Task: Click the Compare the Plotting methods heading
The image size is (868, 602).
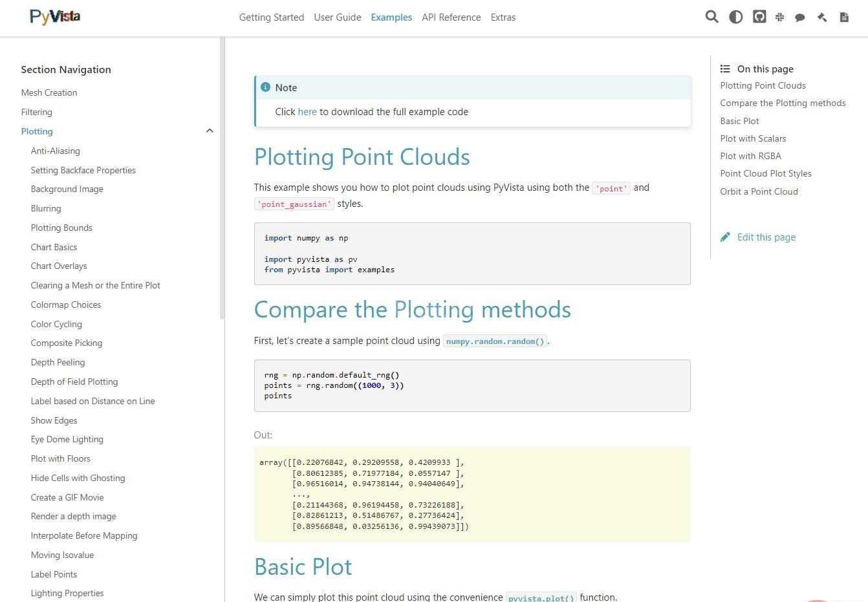Action: pos(413,310)
